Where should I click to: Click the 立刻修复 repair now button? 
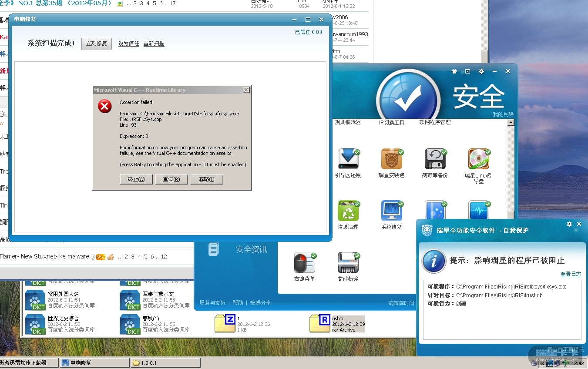tap(97, 44)
